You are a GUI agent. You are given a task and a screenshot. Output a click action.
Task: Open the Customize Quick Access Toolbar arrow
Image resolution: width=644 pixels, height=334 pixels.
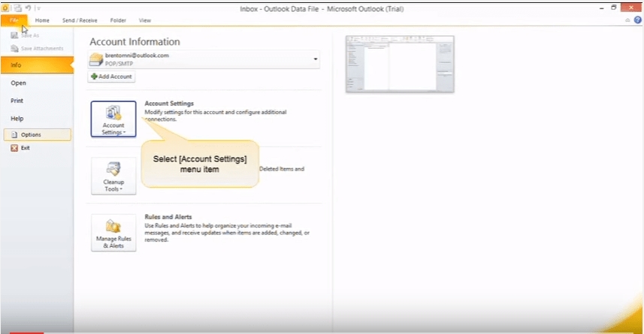click(39, 8)
